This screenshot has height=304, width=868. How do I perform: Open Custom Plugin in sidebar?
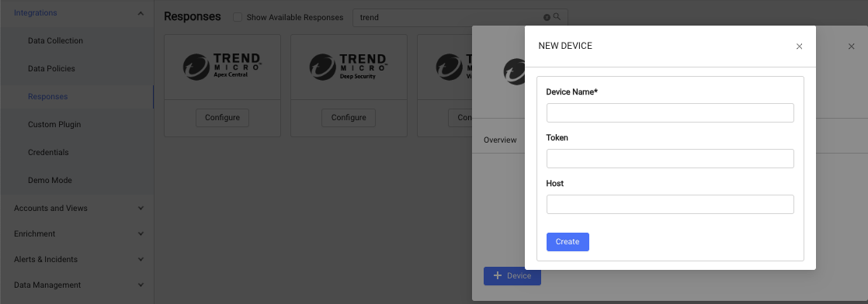pos(54,124)
